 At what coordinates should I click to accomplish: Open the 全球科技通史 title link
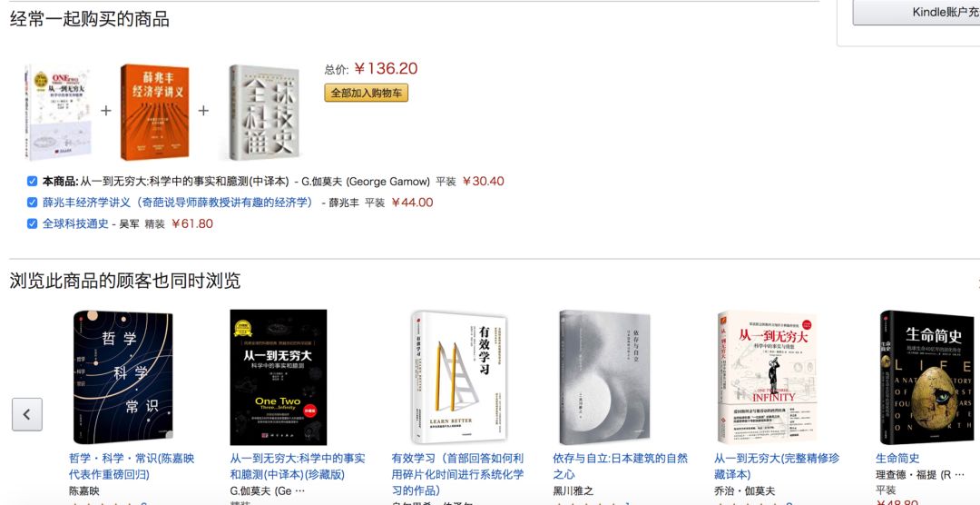75,224
